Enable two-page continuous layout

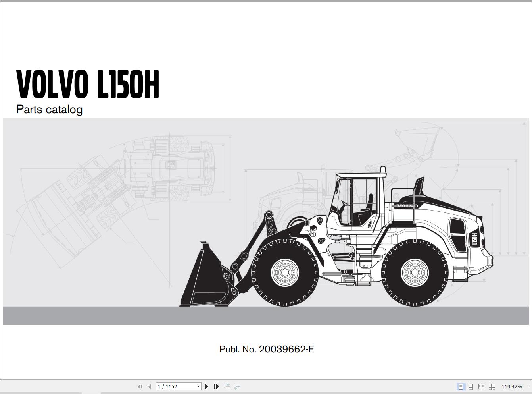492,386
